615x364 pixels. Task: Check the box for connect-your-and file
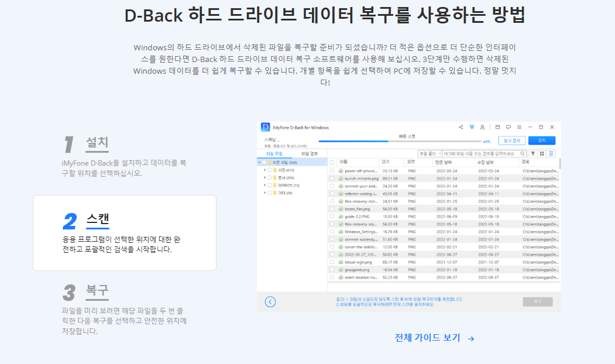pyautogui.click(x=332, y=186)
